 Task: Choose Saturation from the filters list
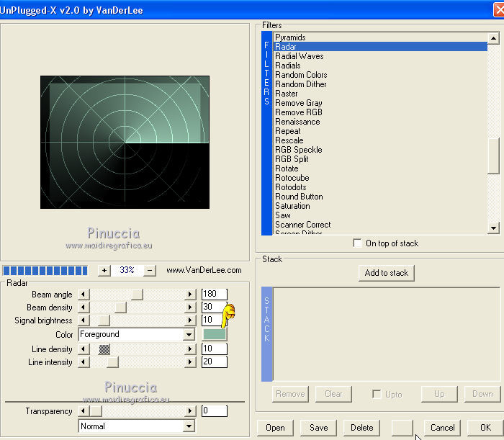tap(292, 206)
